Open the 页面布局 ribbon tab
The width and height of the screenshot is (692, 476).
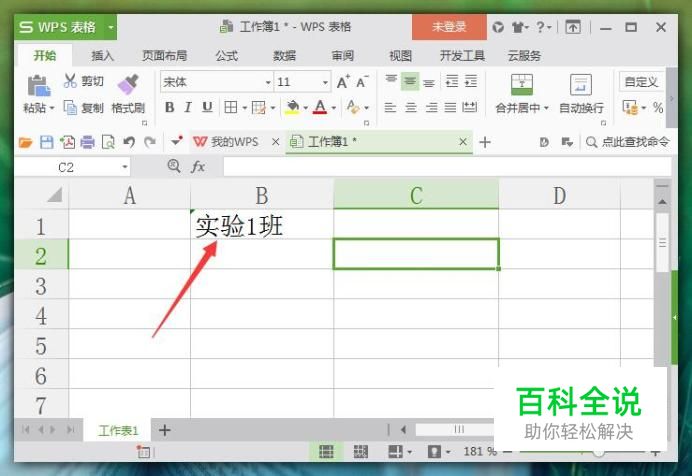(x=164, y=56)
